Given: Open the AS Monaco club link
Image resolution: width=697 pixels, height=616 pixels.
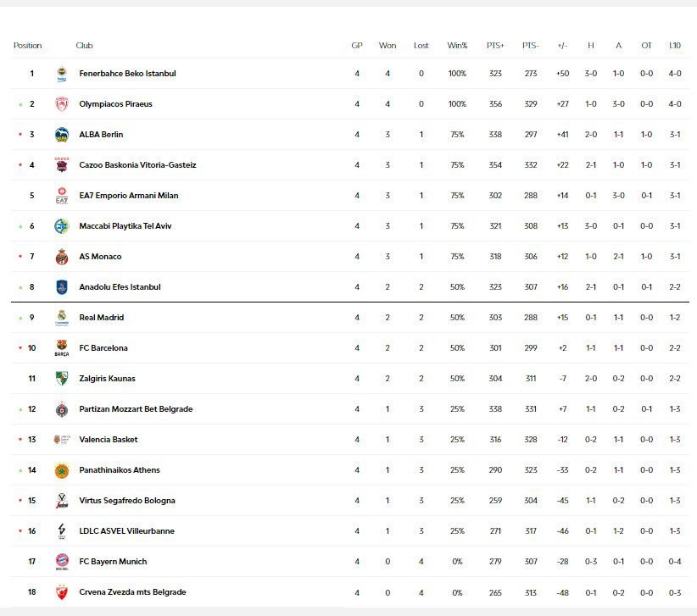Looking at the screenshot, I should [x=100, y=257].
